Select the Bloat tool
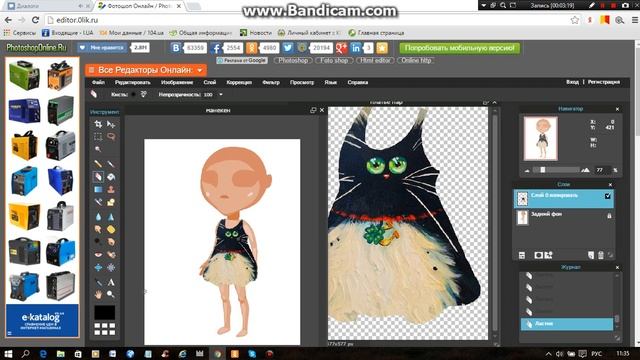Viewport: 640px width, 360px height. pos(98,267)
